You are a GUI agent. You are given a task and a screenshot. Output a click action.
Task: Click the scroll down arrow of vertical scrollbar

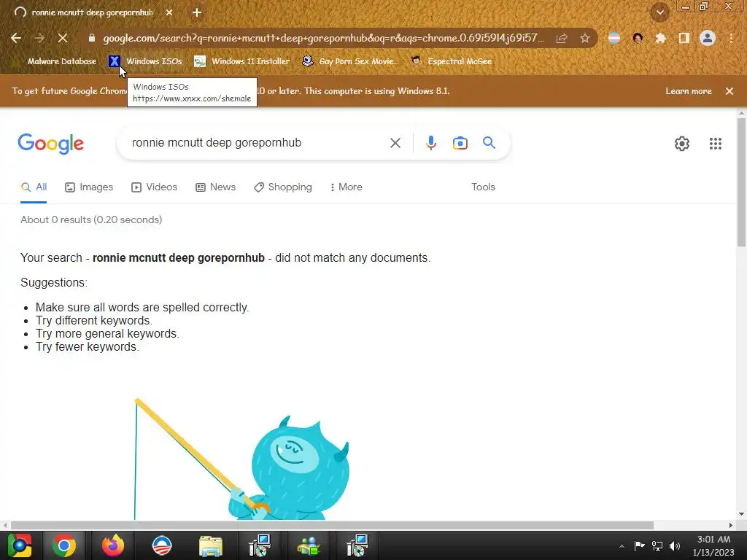(x=741, y=514)
